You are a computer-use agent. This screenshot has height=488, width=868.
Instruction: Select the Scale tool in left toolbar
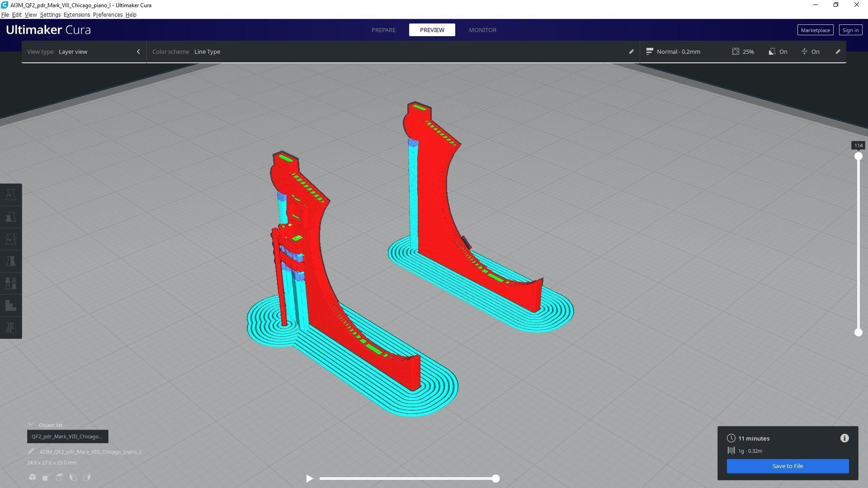(11, 217)
